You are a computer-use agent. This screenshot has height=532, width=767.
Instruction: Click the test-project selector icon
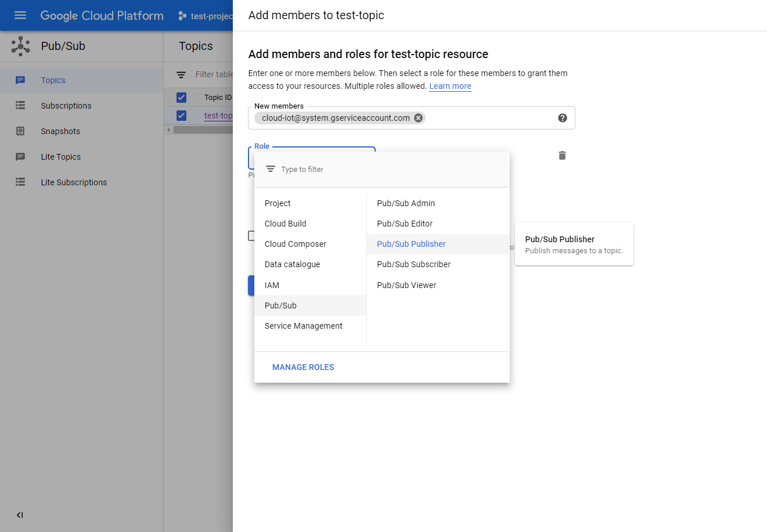pyautogui.click(x=182, y=16)
